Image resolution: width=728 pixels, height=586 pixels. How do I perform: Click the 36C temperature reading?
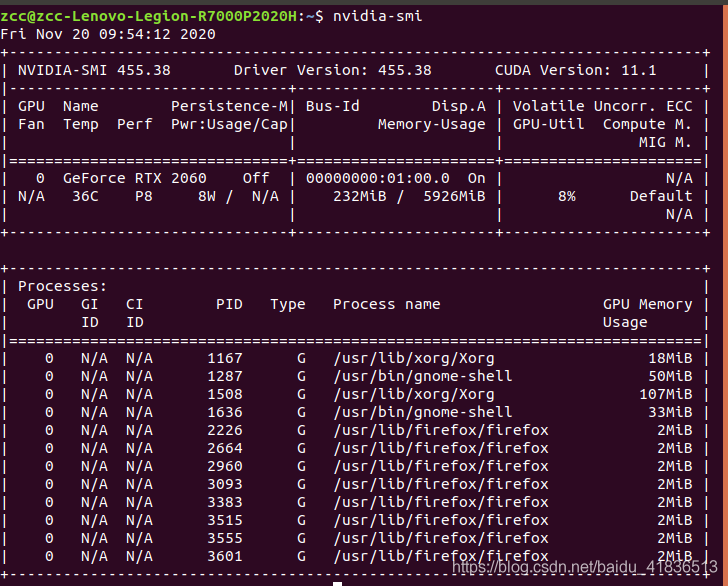click(85, 196)
